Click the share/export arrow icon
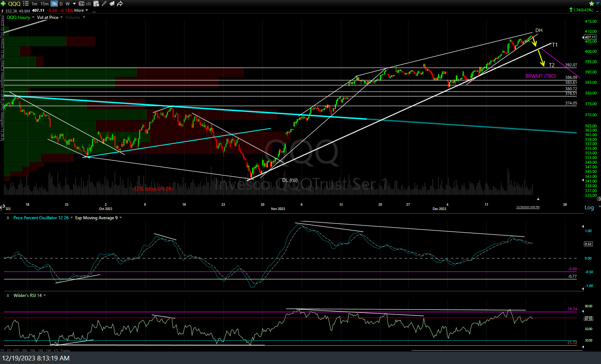This screenshot has height=364, width=601. pyautogui.click(x=119, y=4)
